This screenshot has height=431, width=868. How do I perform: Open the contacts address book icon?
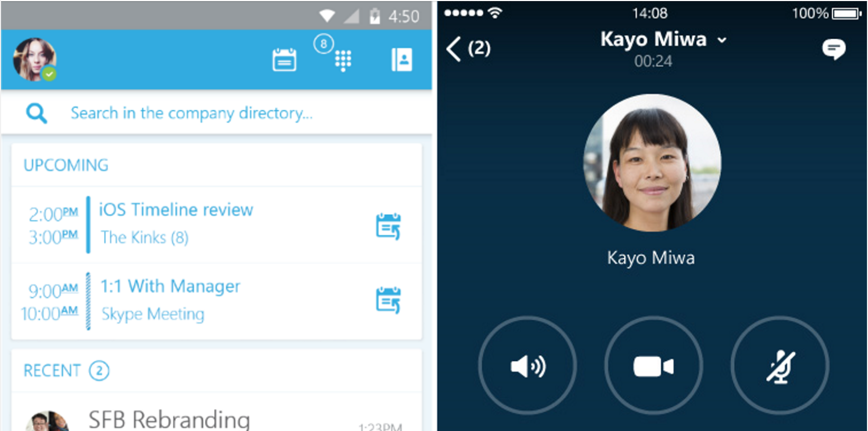tap(402, 60)
